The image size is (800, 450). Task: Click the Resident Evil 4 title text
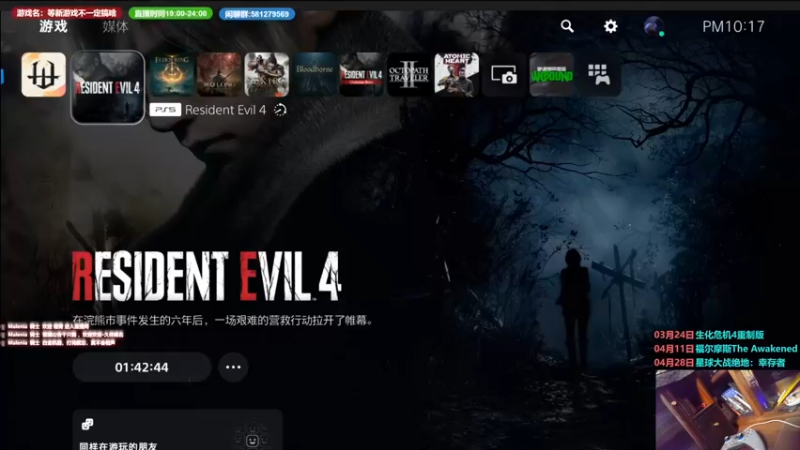click(x=225, y=110)
